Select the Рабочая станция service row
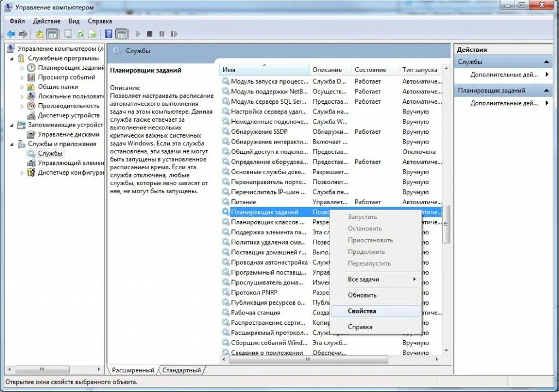The height and width of the screenshot is (392, 559). pos(275,312)
